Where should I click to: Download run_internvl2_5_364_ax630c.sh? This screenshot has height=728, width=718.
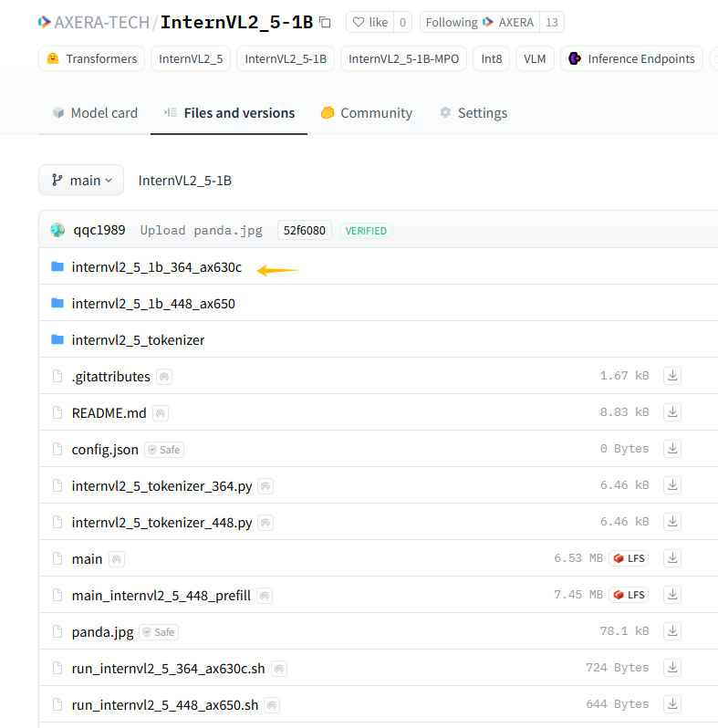click(x=672, y=668)
